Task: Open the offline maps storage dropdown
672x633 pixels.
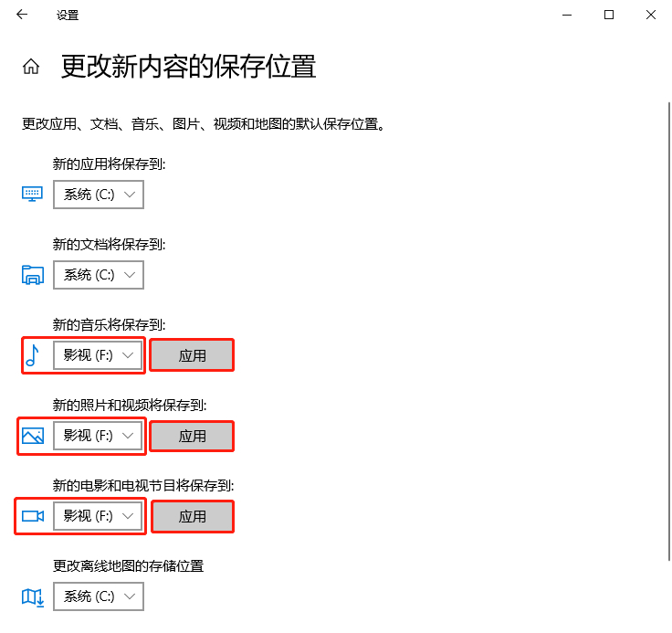Action: coord(99,596)
